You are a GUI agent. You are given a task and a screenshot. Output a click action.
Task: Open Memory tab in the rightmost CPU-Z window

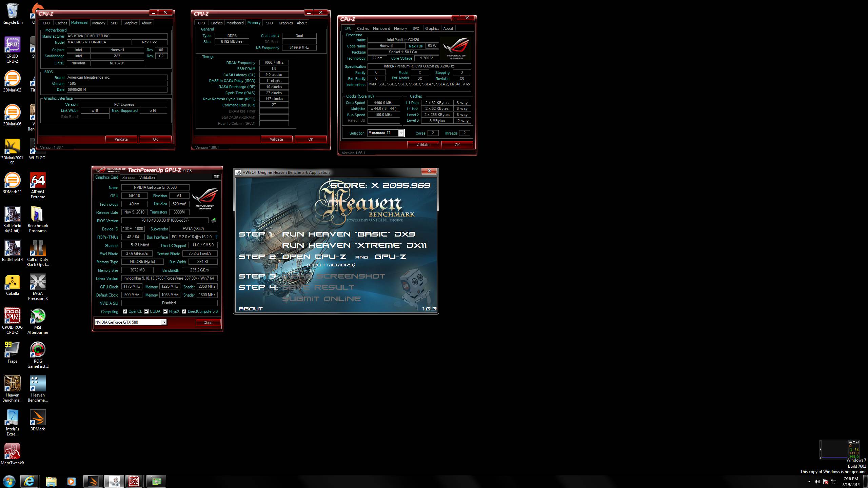pyautogui.click(x=400, y=28)
